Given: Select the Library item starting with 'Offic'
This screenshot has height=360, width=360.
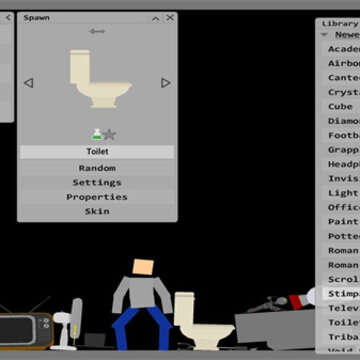Looking at the screenshot, I should tap(341, 207).
